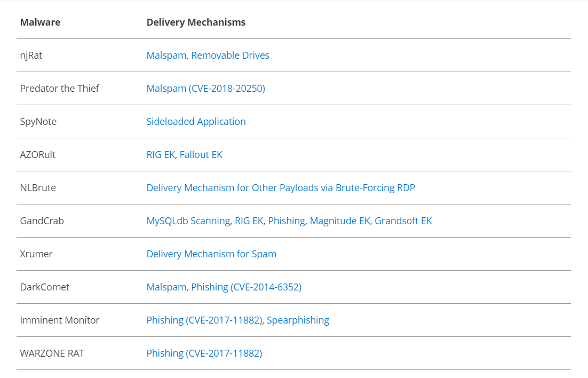
Task: Click the Fallout EK link
Action: pyautogui.click(x=201, y=155)
